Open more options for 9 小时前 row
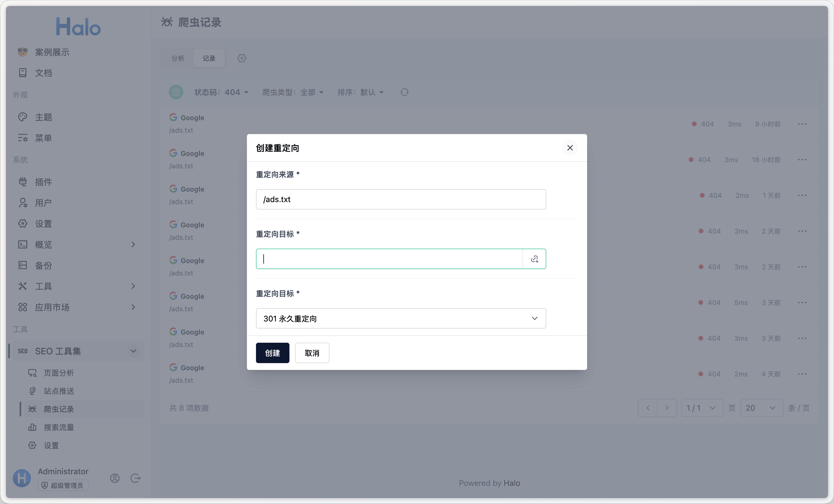This screenshot has width=834, height=504. pos(802,124)
